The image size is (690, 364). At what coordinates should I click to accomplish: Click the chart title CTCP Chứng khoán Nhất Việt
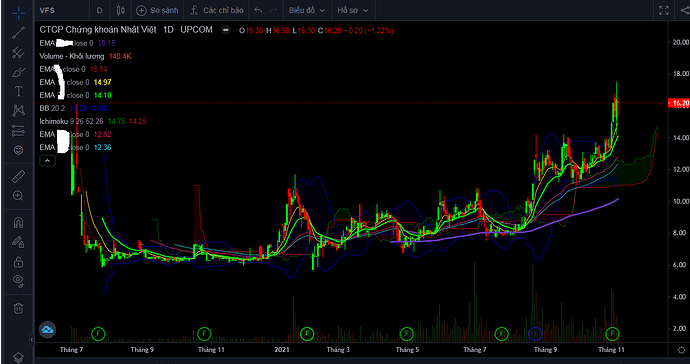(99, 29)
